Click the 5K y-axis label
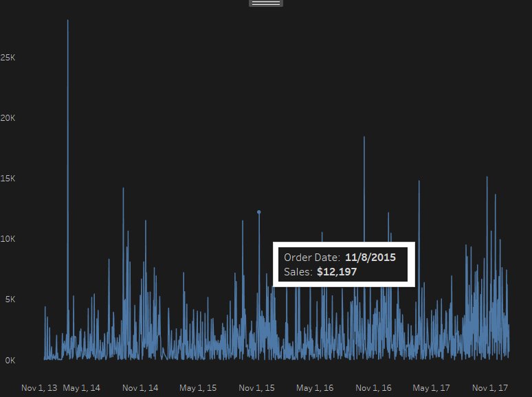The height and width of the screenshot is (397, 532). tap(10, 299)
